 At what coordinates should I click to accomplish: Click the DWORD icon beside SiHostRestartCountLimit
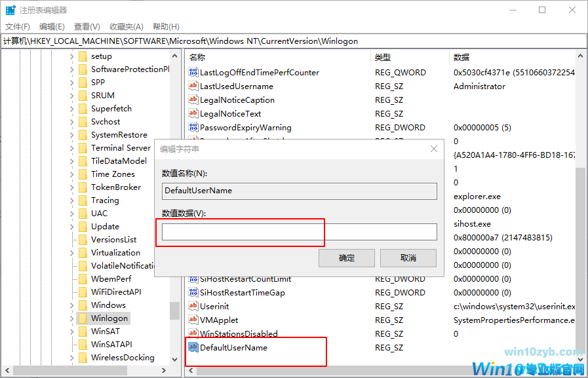(x=193, y=278)
